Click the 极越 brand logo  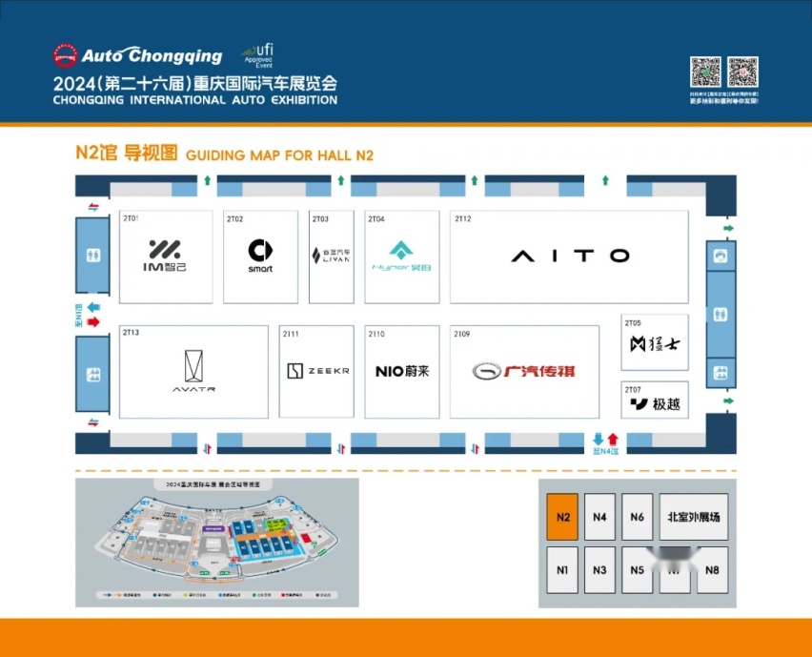coord(655,403)
